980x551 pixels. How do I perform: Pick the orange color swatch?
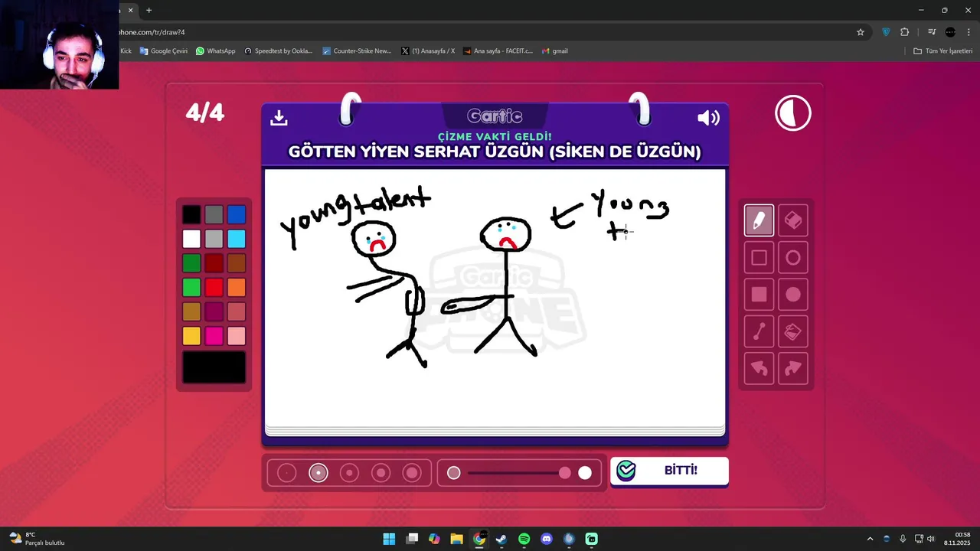point(237,288)
